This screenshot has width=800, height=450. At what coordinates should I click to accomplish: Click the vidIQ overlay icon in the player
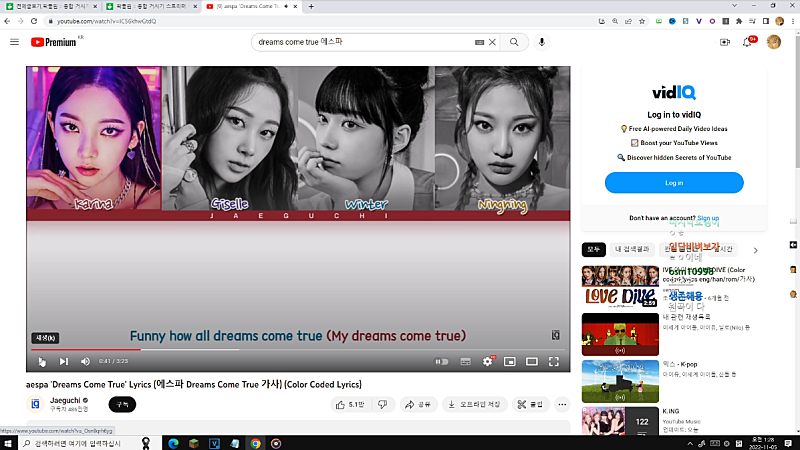[556, 335]
